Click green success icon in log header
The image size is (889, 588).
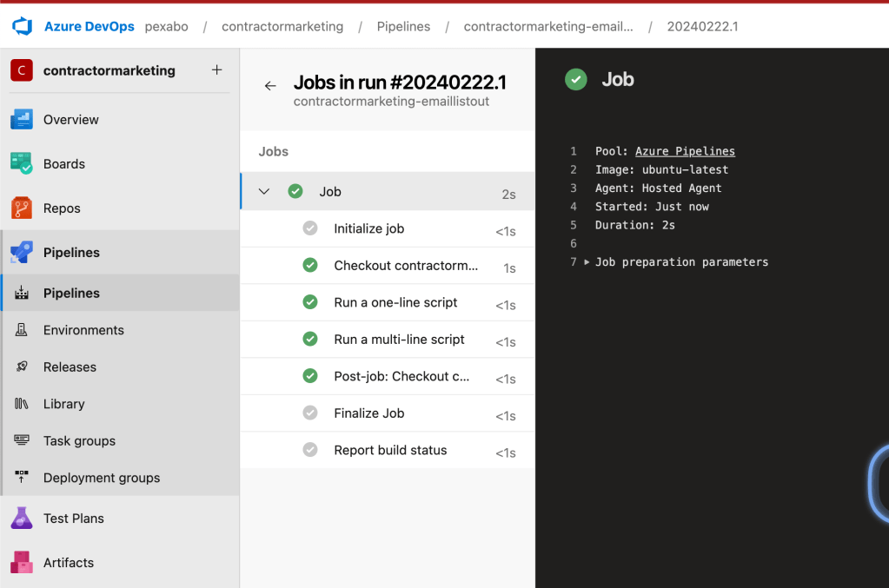click(576, 79)
